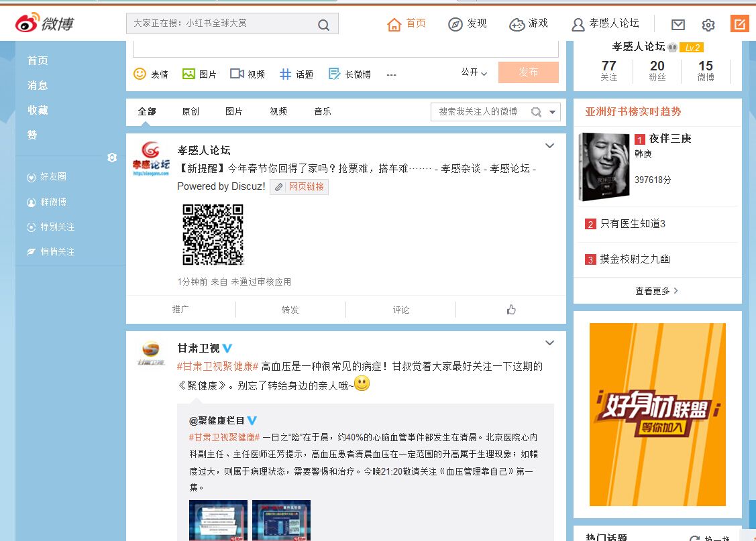Add a 话题 hashtag topic
756x541 pixels.
[286, 74]
